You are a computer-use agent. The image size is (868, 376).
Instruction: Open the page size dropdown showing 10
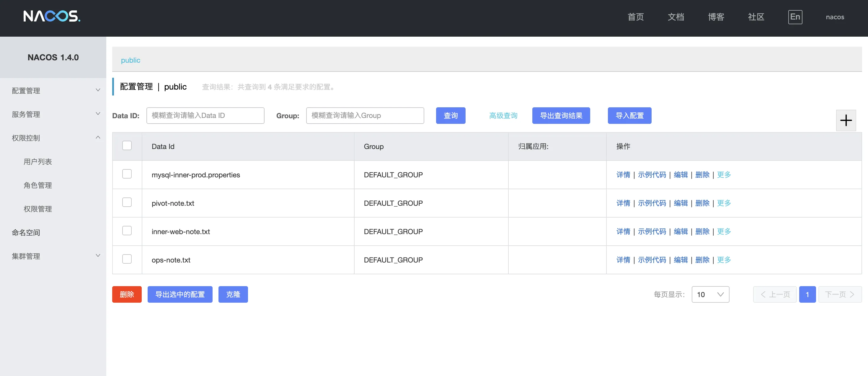(x=710, y=294)
